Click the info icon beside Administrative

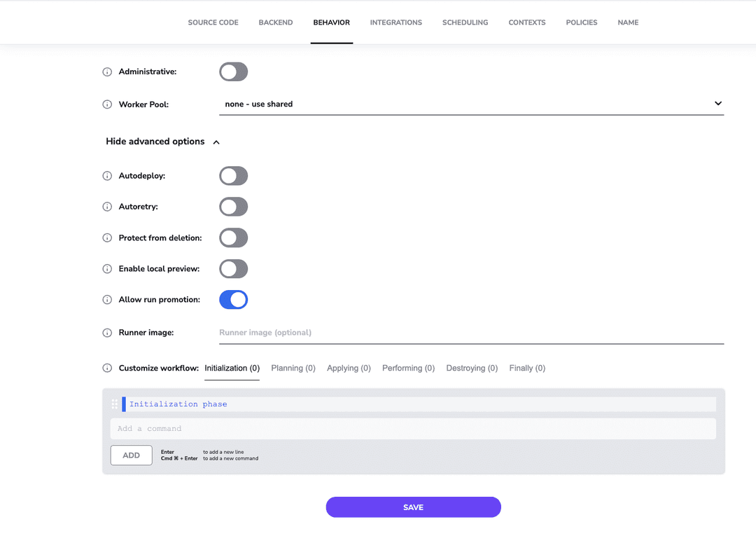(x=106, y=71)
